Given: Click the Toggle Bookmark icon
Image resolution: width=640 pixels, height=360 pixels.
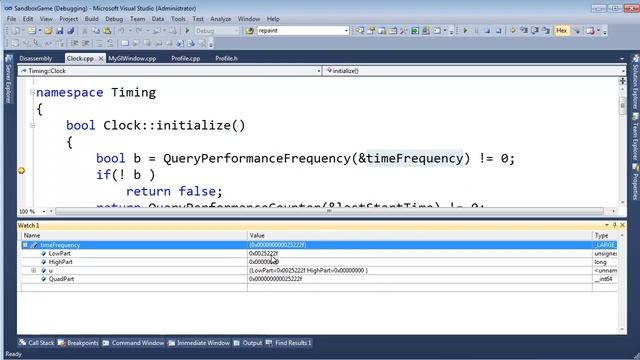Looking at the screenshot, I should (125, 43).
